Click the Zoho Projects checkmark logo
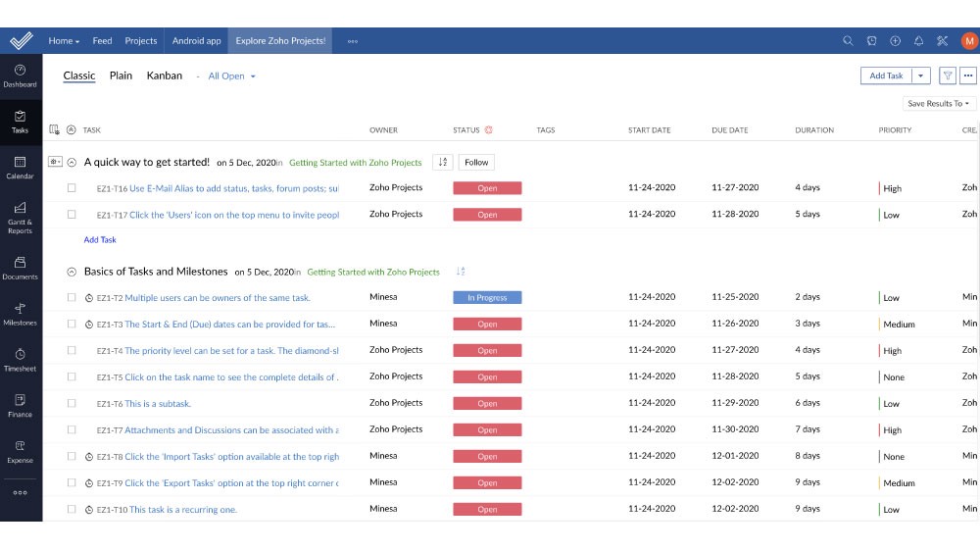 (x=21, y=40)
